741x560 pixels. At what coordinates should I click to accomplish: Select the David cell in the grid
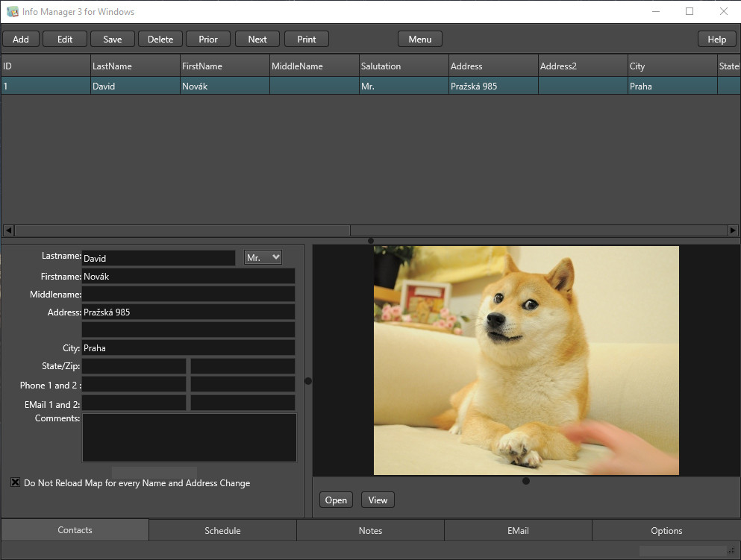click(x=135, y=86)
